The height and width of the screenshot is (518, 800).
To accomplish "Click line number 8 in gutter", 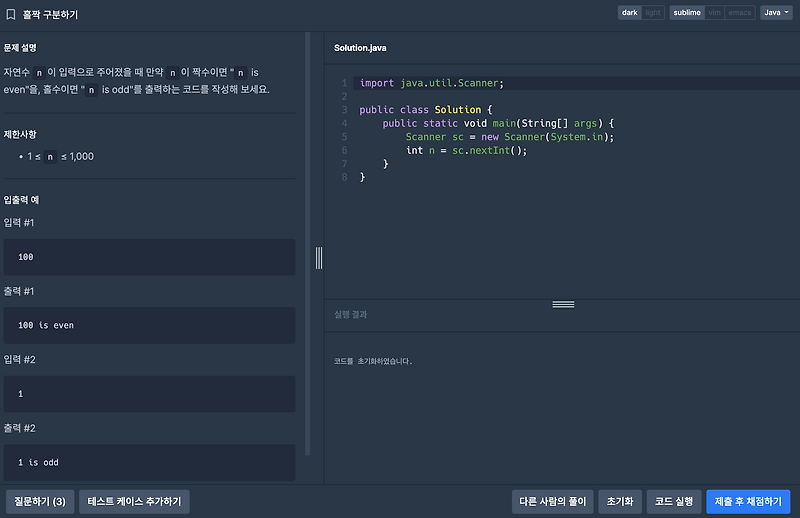I will [344, 177].
